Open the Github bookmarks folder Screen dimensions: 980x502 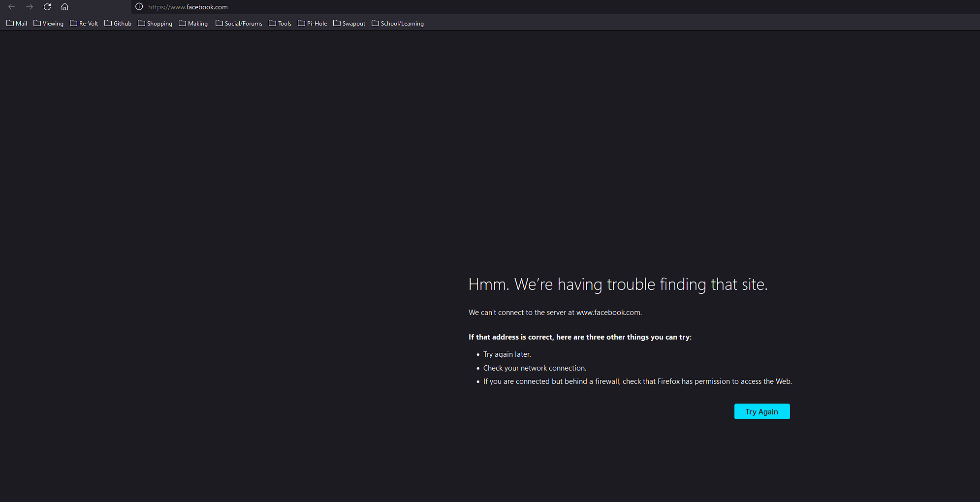point(118,23)
